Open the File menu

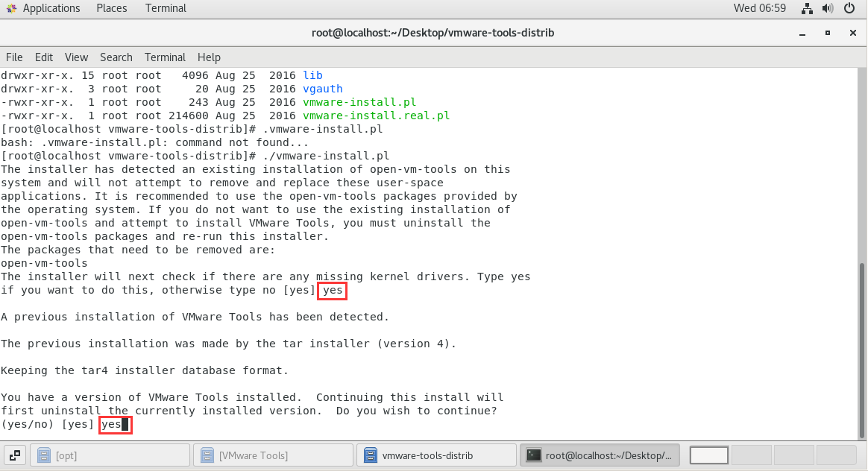coord(14,57)
